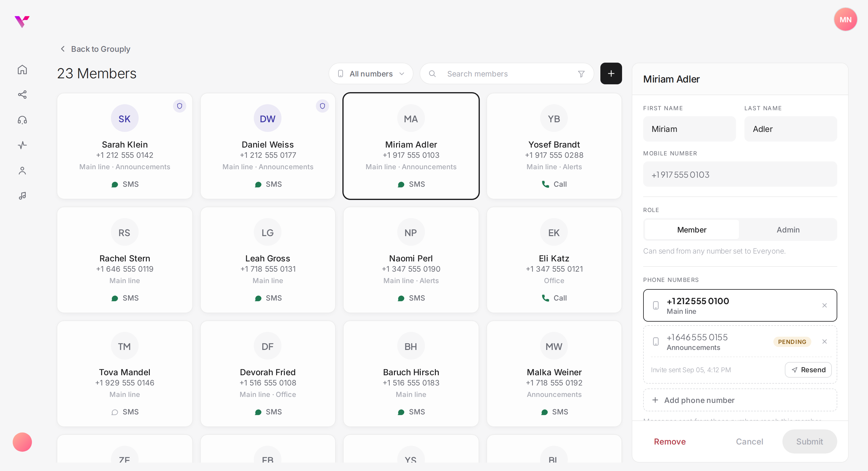Open the activity pulse sidebar icon
Screen dimensions: 868x471
pos(22,145)
